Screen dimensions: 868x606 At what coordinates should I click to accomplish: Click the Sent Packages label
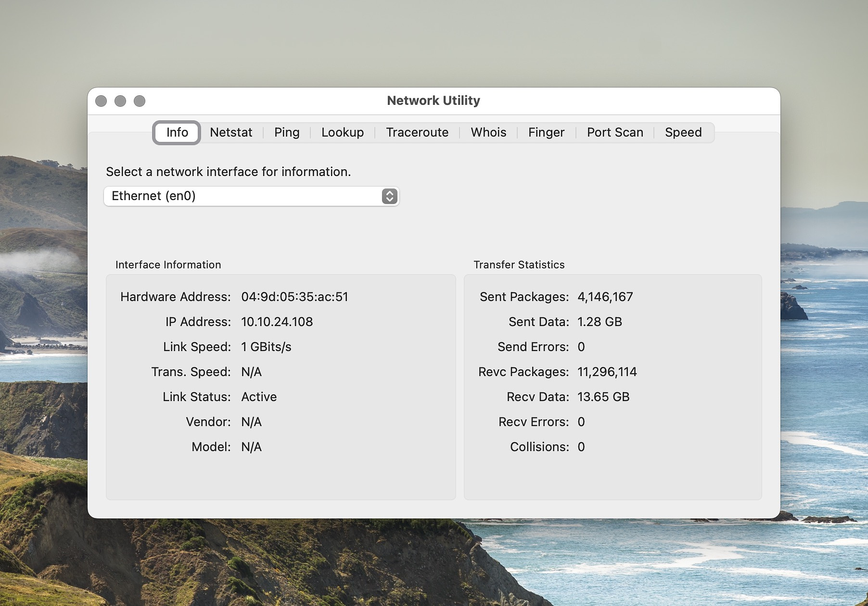click(524, 297)
